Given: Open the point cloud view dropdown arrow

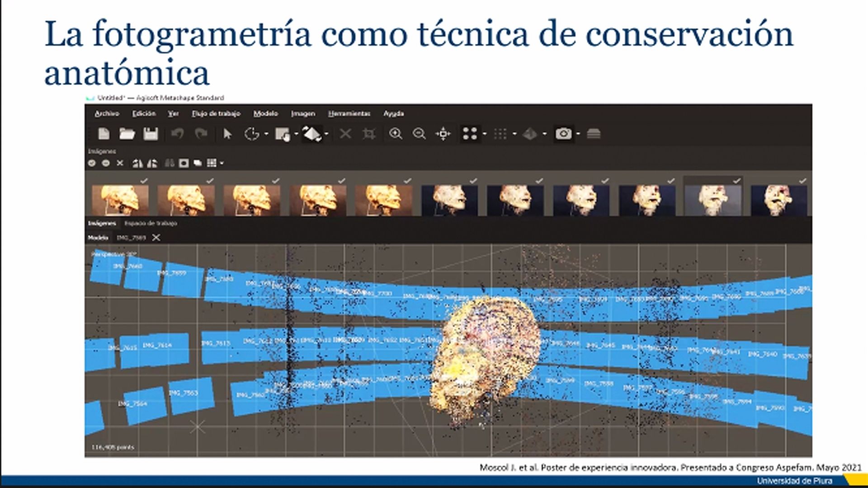Looking at the screenshot, I should coord(485,134).
